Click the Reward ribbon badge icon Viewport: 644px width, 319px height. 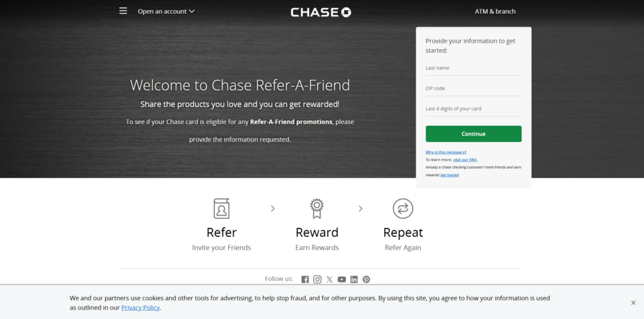(317, 208)
